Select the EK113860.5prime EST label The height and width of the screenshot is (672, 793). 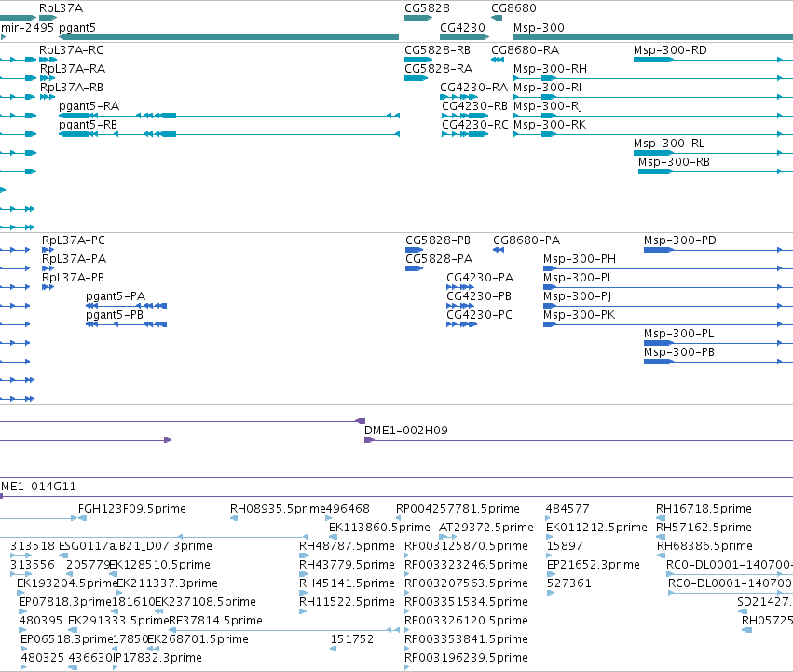[379, 528]
